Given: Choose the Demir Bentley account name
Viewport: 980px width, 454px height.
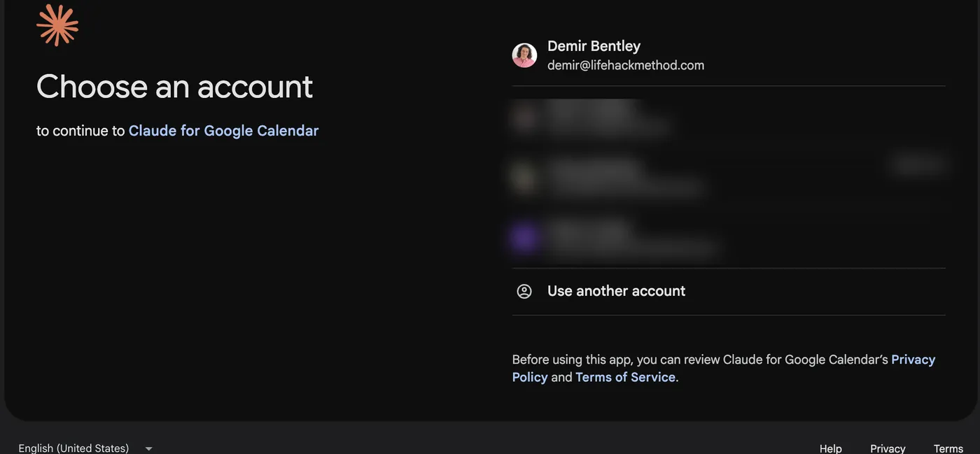Looking at the screenshot, I should coord(594,46).
